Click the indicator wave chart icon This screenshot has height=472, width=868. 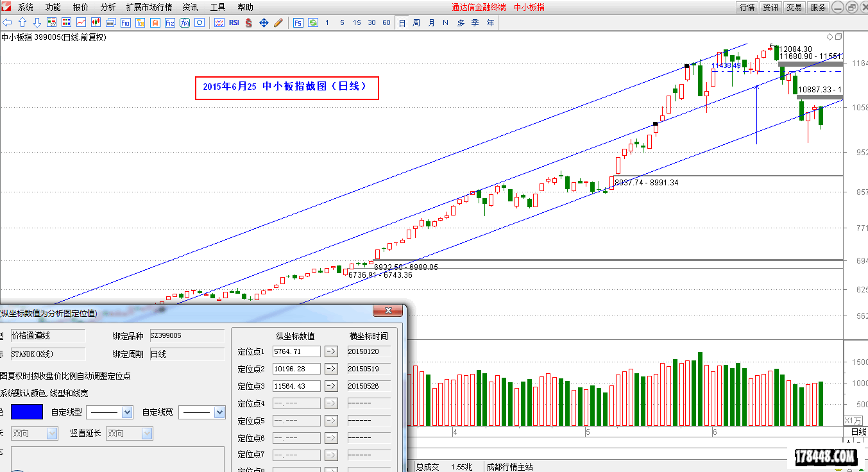click(219, 22)
